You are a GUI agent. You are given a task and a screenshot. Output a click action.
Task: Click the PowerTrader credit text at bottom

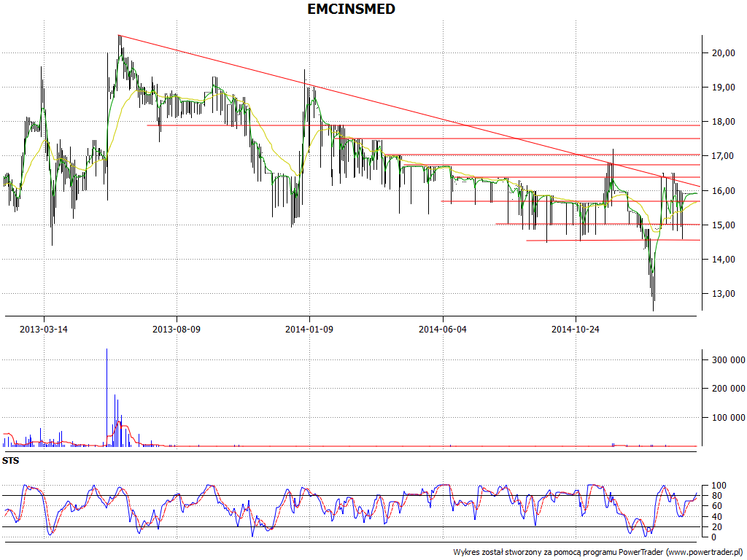(x=599, y=552)
